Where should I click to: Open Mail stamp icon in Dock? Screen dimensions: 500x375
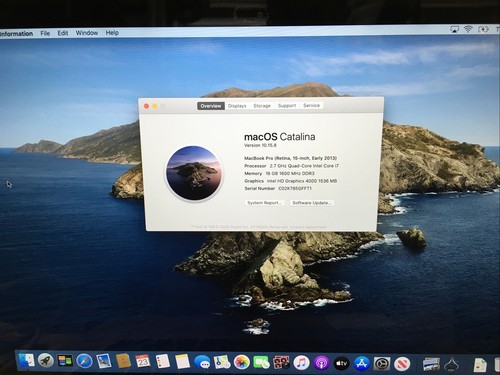104,361
